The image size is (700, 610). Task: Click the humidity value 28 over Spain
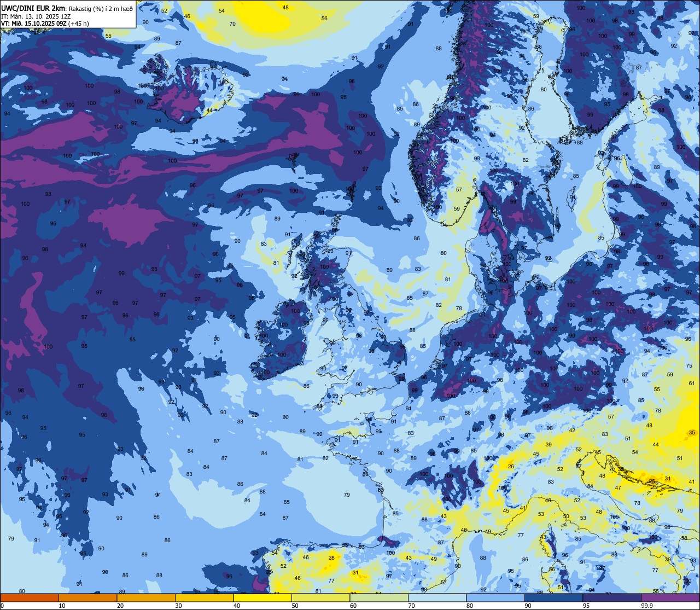(331, 557)
